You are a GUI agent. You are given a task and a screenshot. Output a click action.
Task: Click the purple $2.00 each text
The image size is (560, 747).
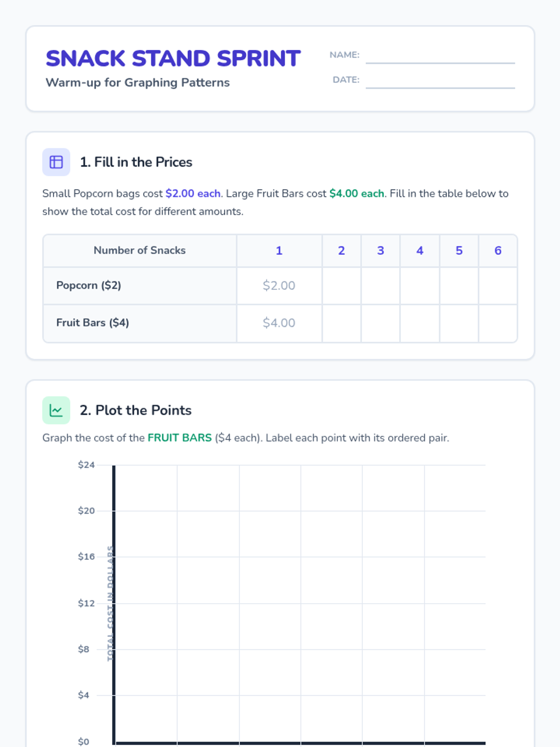tap(193, 194)
